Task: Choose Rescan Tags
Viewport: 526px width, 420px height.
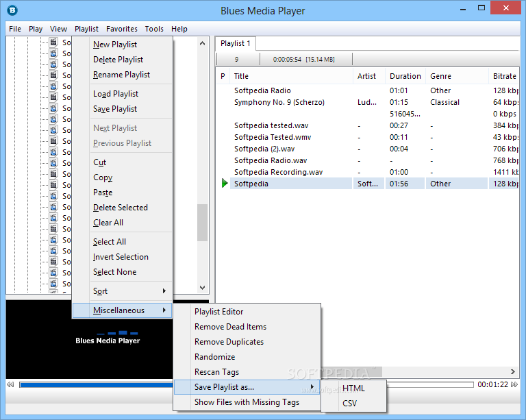Action: [x=247, y=372]
